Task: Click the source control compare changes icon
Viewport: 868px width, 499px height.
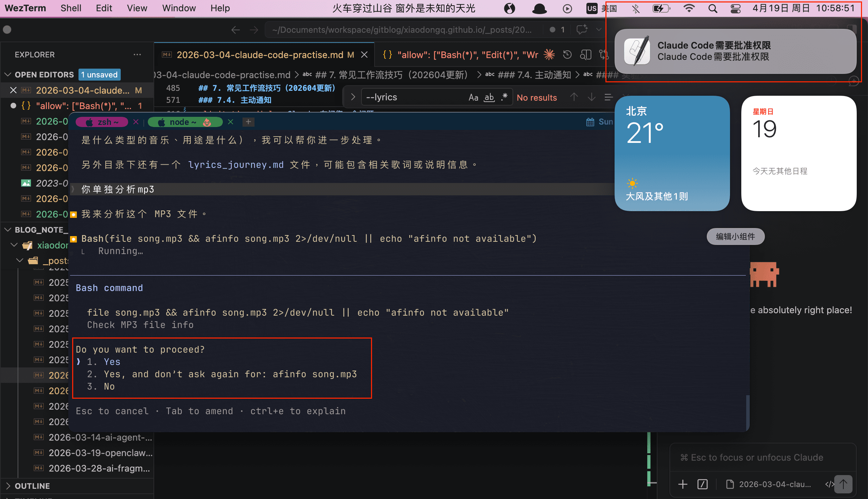Action: [604, 55]
